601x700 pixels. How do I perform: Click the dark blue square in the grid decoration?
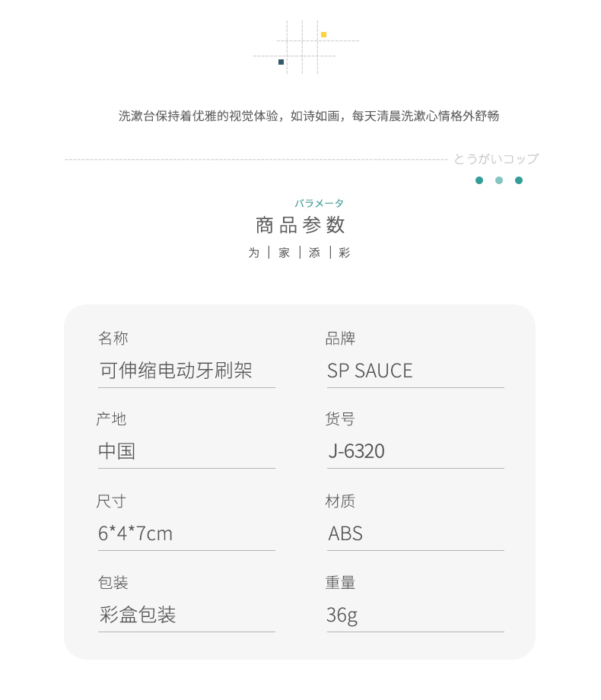pos(281,62)
